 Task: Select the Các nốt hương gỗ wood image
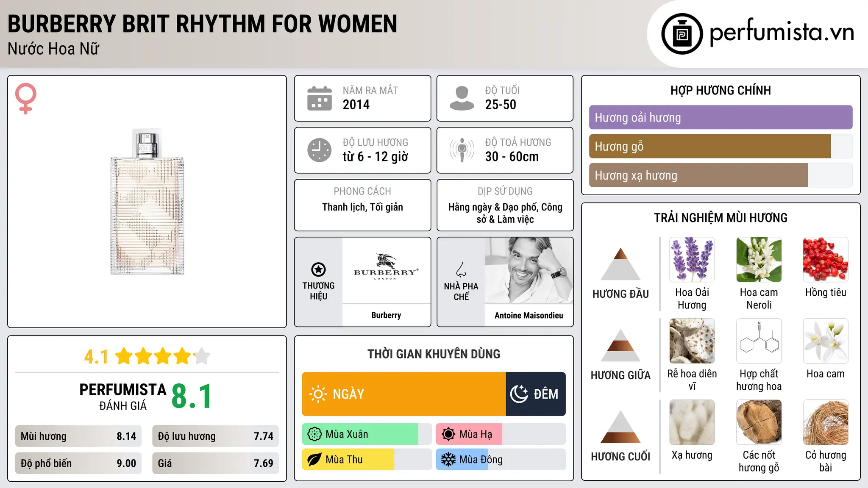tap(759, 422)
